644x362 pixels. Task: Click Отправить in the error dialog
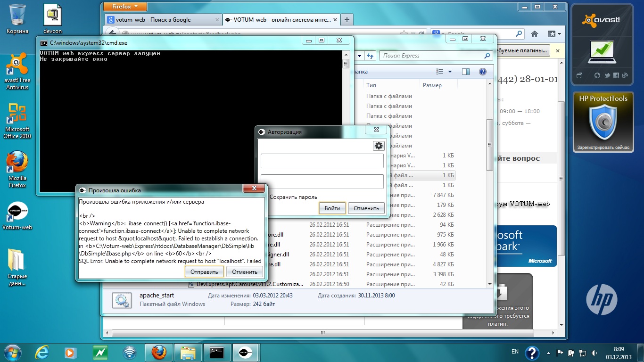pyautogui.click(x=204, y=271)
